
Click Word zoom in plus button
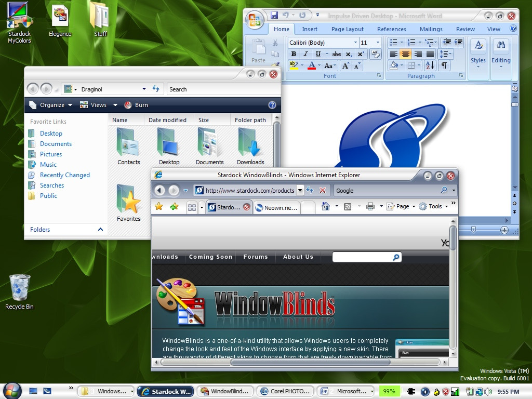tap(504, 230)
